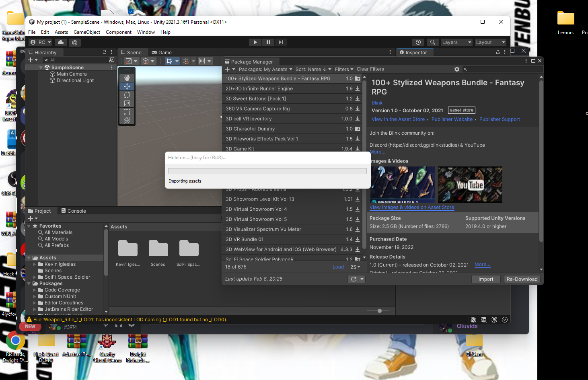Expand the Kevin Iglesias folder in Project tree
588x380 pixels.
pos(35,264)
